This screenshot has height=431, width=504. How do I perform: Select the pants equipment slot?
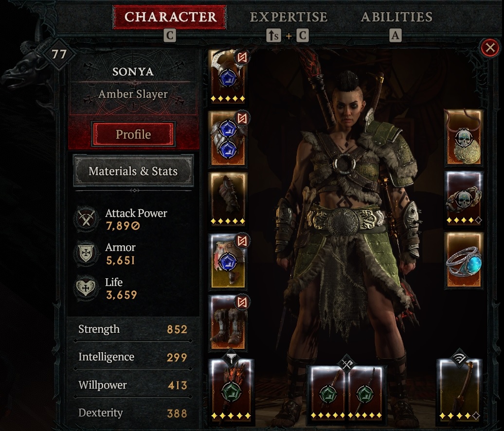[x=228, y=261]
